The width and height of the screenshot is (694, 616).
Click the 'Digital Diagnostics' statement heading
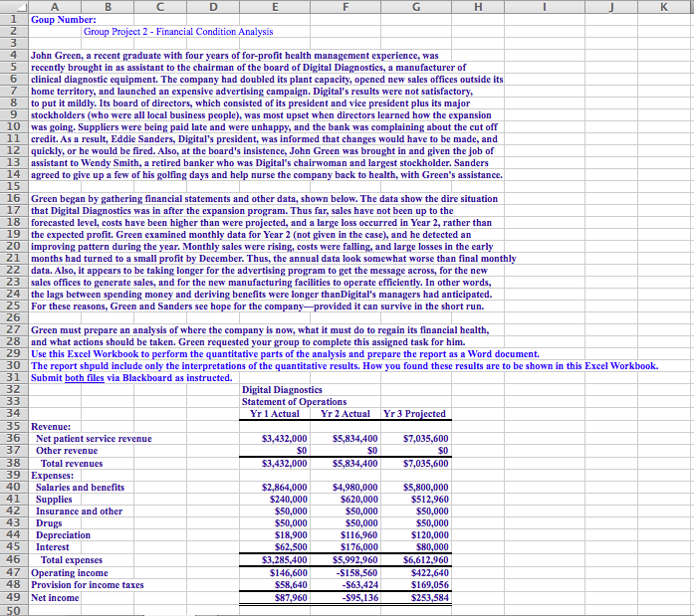(x=282, y=390)
